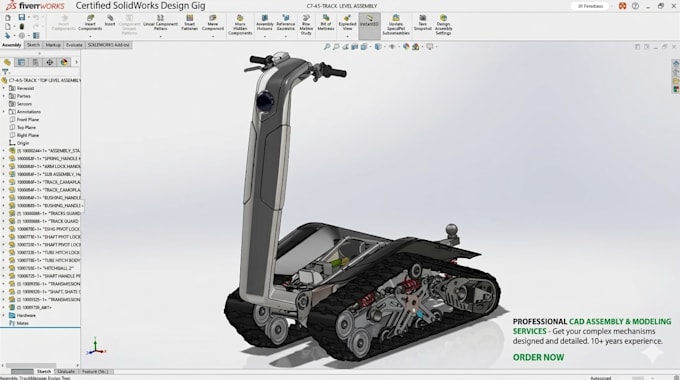Expand the TUBE HITCH BODY component node
Viewport: 680px width, 380px height.
click(x=4, y=260)
